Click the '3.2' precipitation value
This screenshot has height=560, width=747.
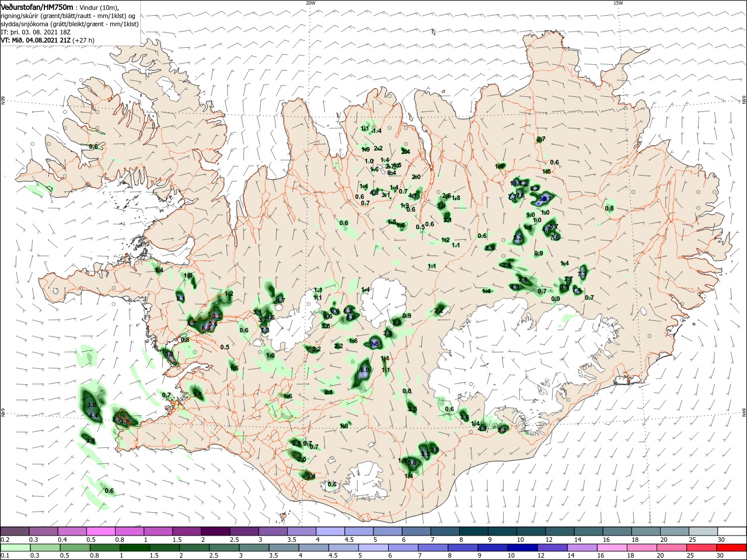(x=316, y=349)
